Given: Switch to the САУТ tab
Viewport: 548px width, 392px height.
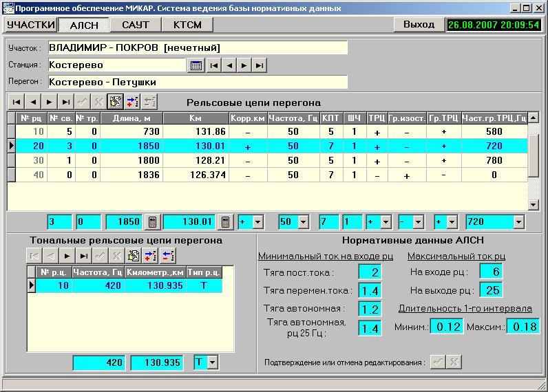Looking at the screenshot, I should point(135,25).
